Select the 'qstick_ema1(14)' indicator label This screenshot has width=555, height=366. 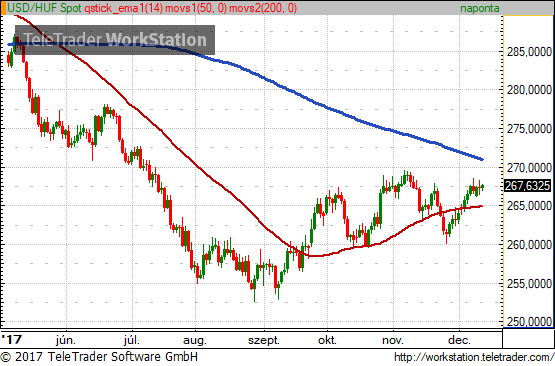click(x=123, y=8)
